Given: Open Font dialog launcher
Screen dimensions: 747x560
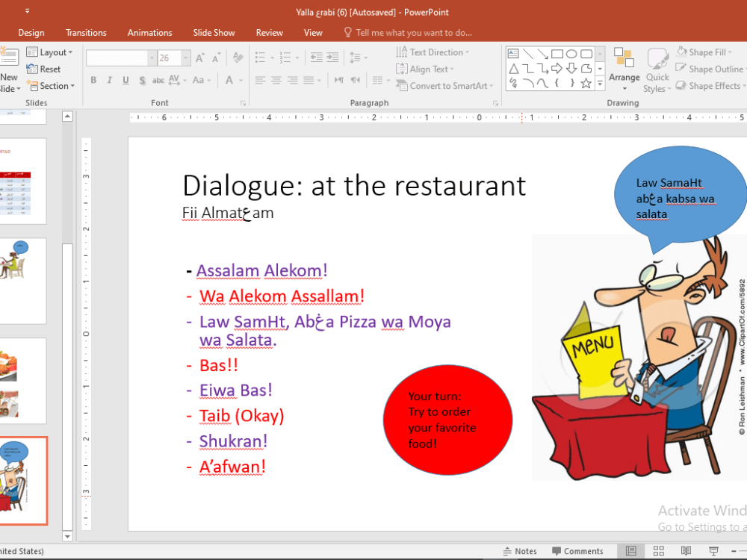Looking at the screenshot, I should 243,103.
